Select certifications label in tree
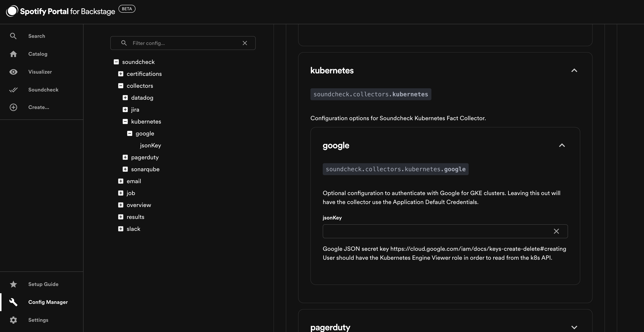The height and width of the screenshot is (332, 644). click(x=144, y=74)
